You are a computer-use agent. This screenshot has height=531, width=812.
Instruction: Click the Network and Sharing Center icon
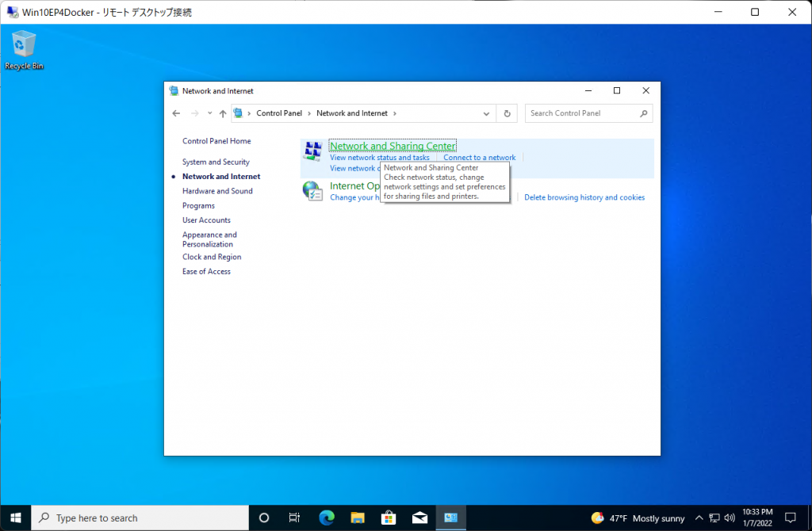click(x=312, y=151)
